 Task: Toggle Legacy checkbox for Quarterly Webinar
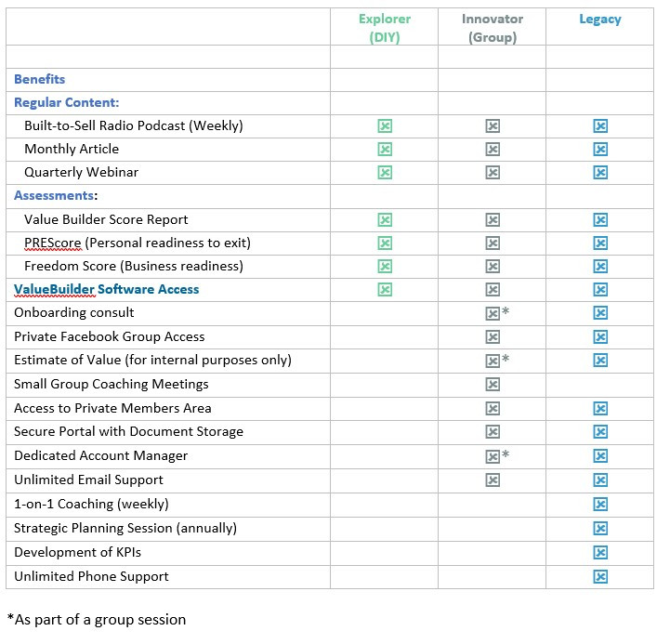coord(600,173)
